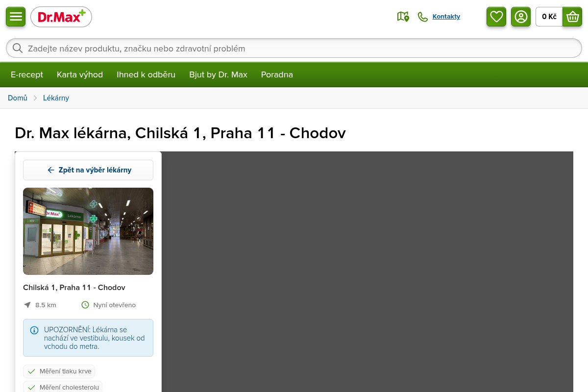Open the pharmacy storefront photo
The height and width of the screenshot is (392, 588).
click(x=88, y=231)
